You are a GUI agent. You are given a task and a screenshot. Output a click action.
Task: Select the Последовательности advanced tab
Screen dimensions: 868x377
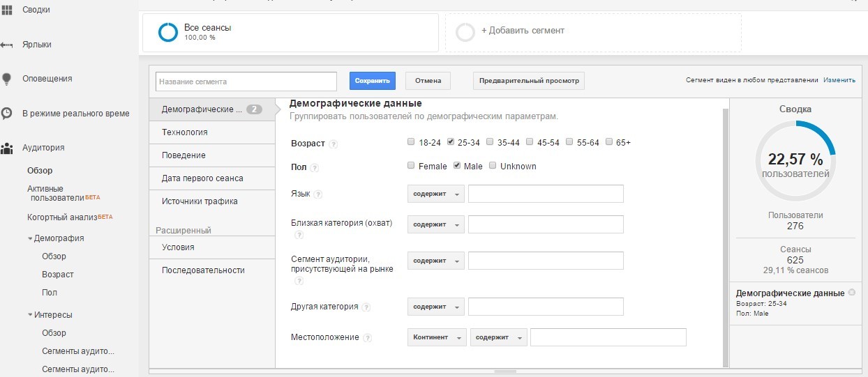coord(212,270)
